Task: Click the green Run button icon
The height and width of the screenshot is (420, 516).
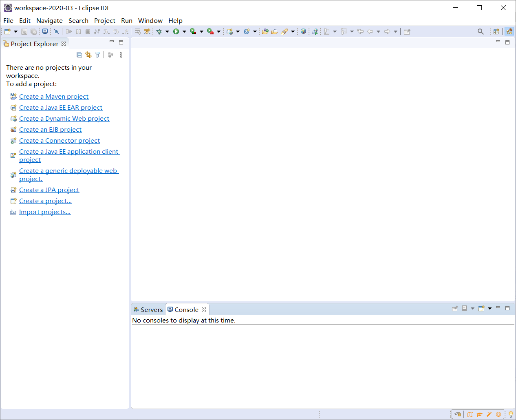Action: (x=176, y=31)
